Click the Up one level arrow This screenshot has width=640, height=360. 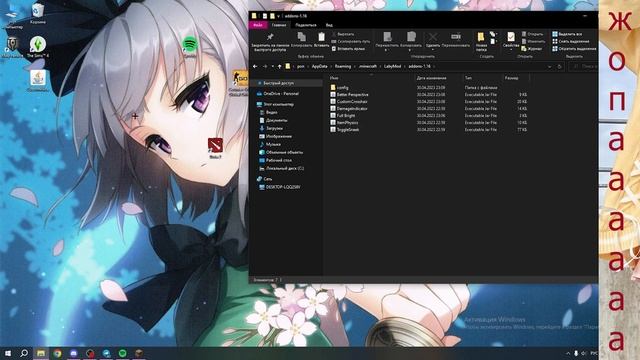tap(280, 66)
